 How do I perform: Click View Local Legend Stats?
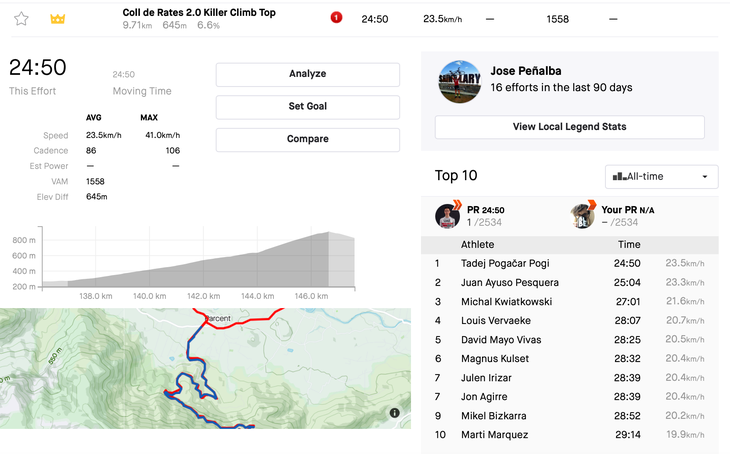569,127
